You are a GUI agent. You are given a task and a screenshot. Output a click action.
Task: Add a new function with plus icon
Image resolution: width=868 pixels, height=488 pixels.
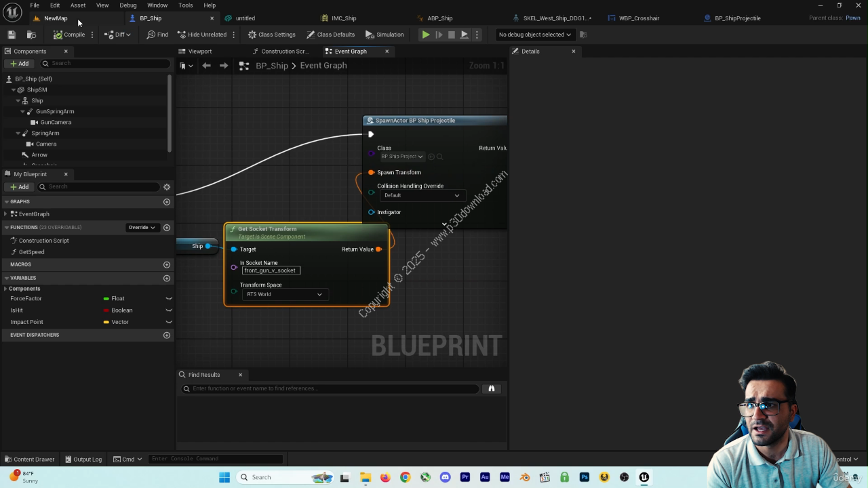click(167, 228)
